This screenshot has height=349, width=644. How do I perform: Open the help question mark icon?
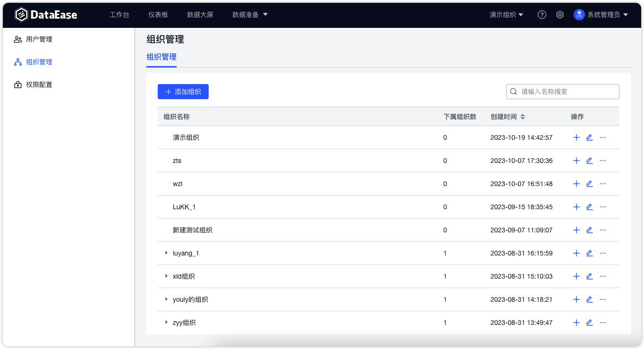tap(542, 15)
